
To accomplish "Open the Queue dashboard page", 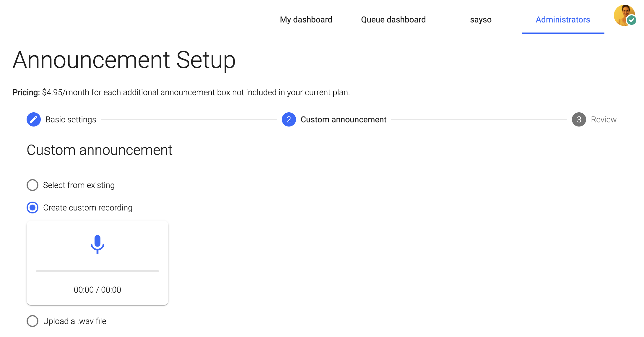I will (x=393, y=19).
